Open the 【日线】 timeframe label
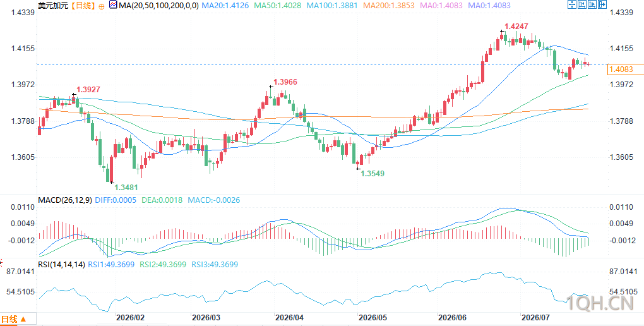644x326 pixels. (x=82, y=6)
